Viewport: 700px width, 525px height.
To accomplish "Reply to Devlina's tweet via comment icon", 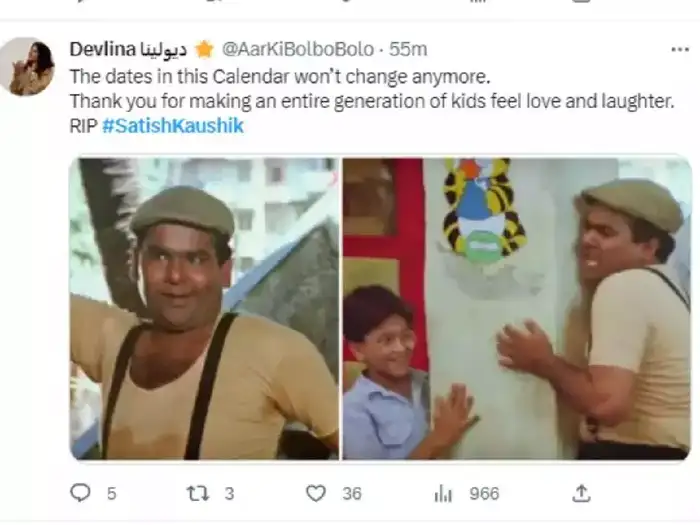I will [81, 493].
